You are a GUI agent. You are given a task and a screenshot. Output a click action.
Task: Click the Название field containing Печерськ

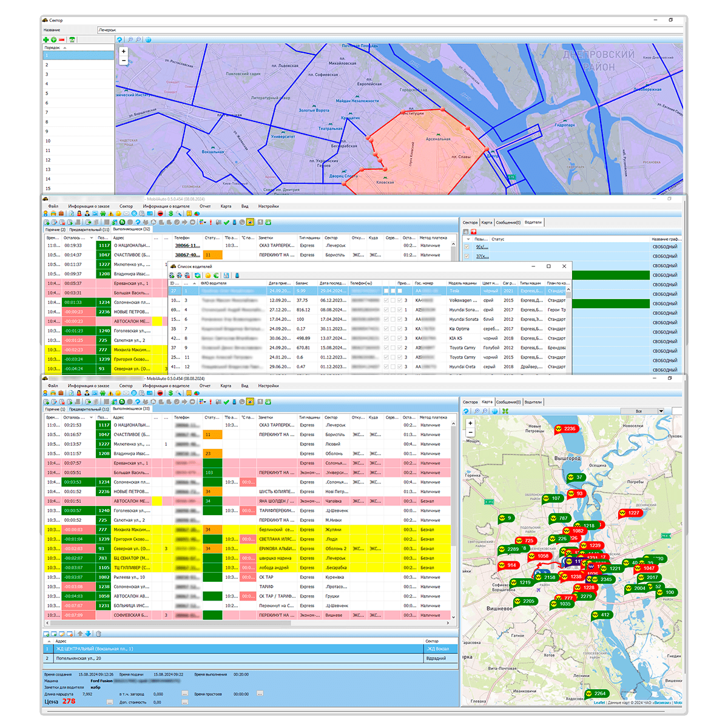pyautogui.click(x=390, y=30)
